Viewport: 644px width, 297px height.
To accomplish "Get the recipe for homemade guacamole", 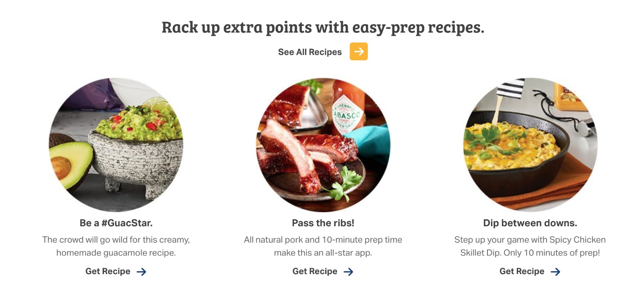I will (x=108, y=272).
